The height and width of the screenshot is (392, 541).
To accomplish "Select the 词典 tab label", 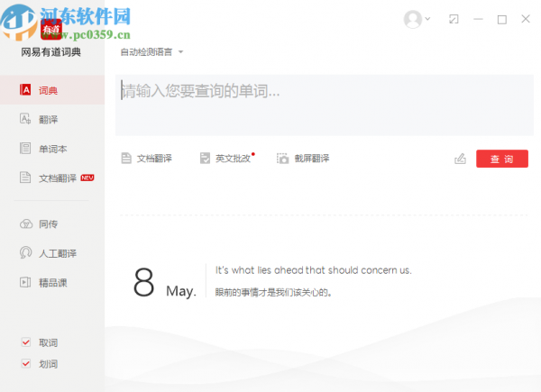I will pyautogui.click(x=48, y=90).
